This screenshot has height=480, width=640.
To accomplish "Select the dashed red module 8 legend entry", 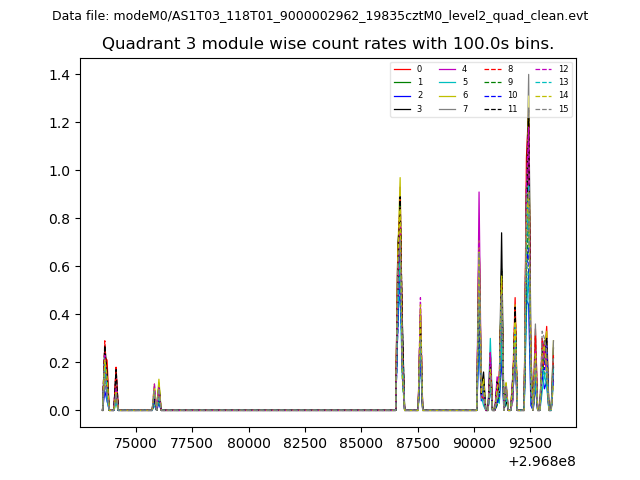I will pos(494,69).
